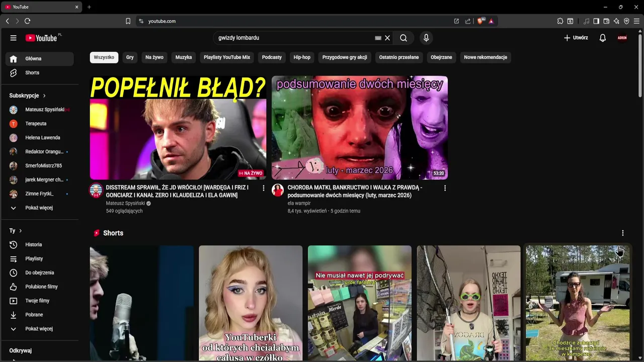This screenshot has height=362, width=644.
Task: Play the kamper family short
Action: (x=578, y=303)
